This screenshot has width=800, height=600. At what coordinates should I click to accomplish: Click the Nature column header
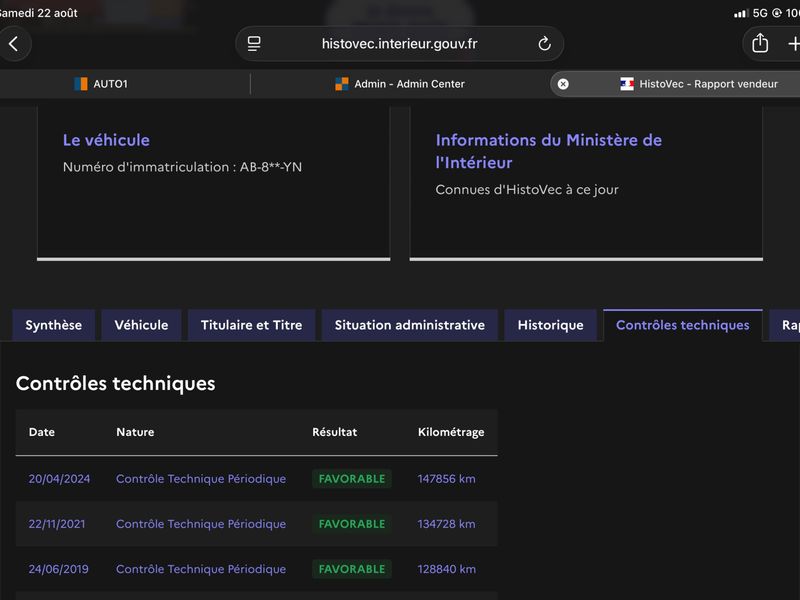click(135, 432)
